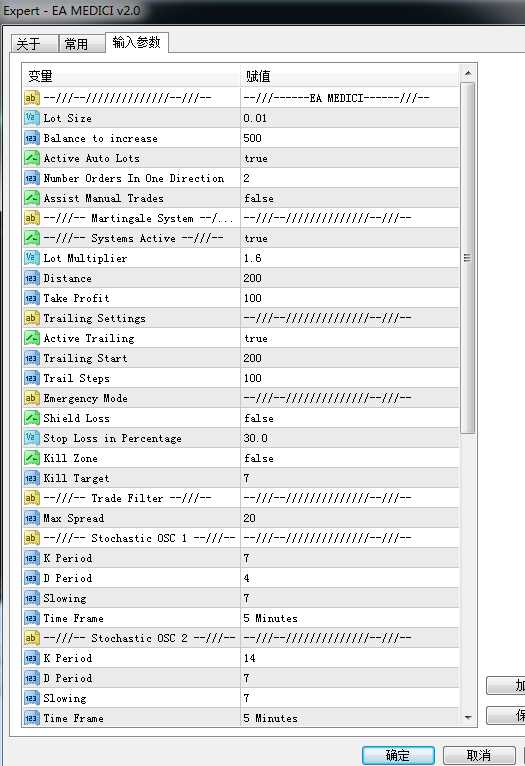Click the decimal icon beside Stop Loss in Percentage
Viewport: 525px width, 766px height.
click(x=31, y=439)
